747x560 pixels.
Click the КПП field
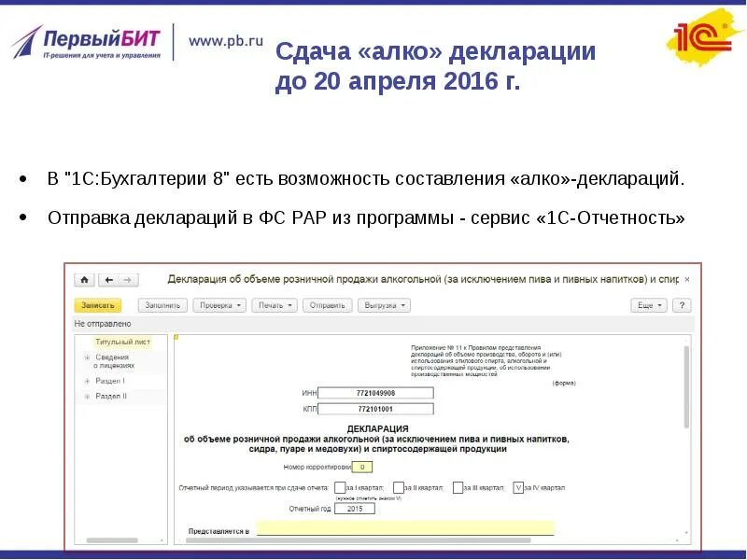click(376, 409)
